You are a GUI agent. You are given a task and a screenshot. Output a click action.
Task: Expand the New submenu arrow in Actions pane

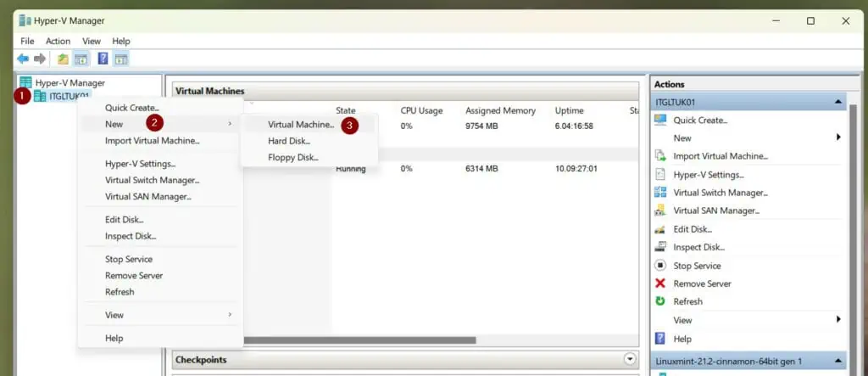click(x=838, y=137)
